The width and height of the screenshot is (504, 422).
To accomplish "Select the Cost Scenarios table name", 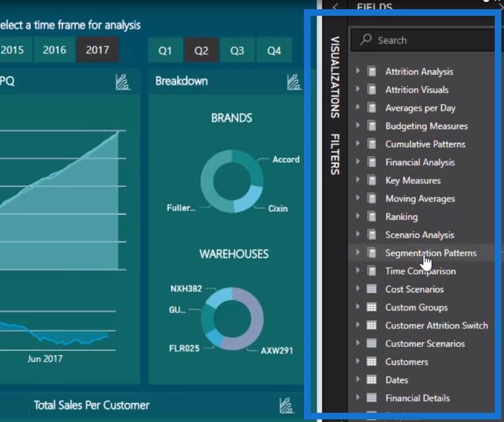I will [x=415, y=289].
